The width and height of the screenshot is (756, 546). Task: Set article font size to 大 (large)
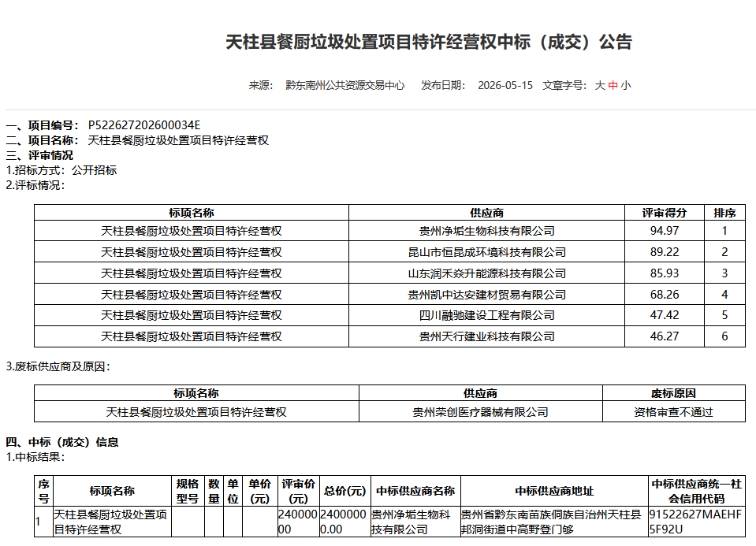600,85
